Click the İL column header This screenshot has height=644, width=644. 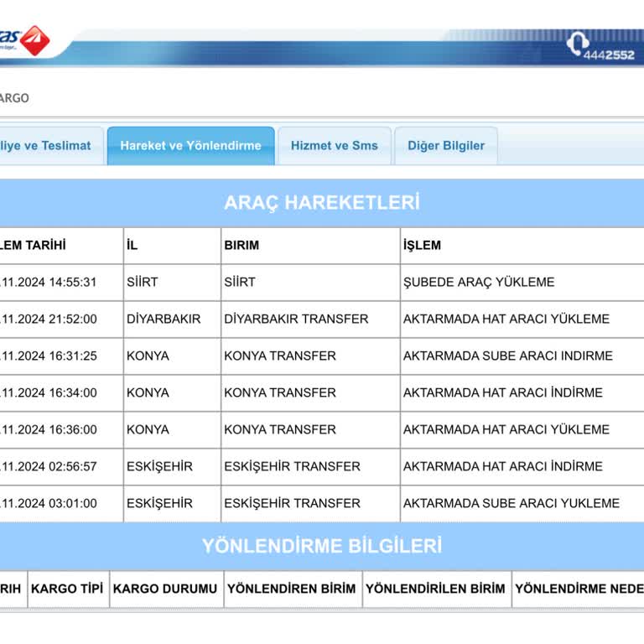[172, 246]
